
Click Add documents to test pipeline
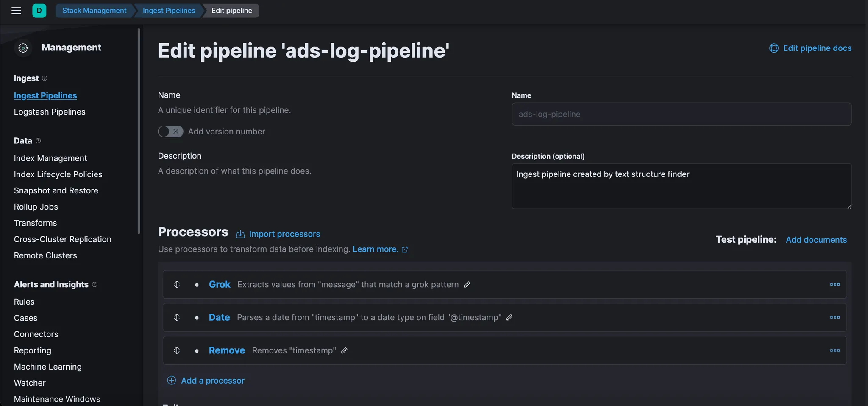pyautogui.click(x=816, y=240)
